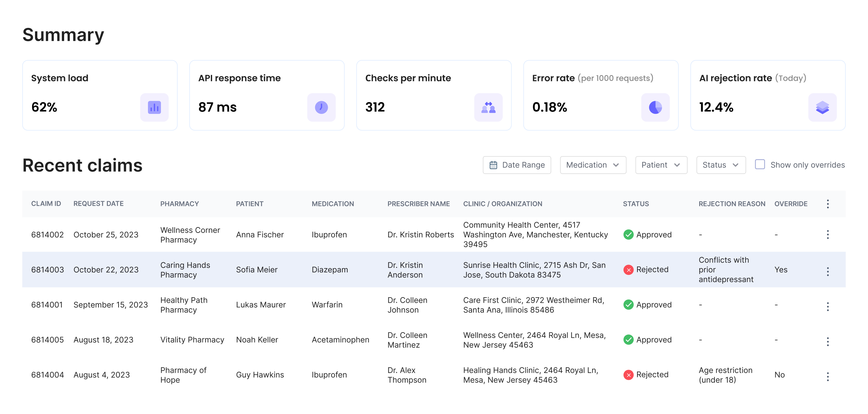Select the Sofia Meier claim row

tap(257, 270)
